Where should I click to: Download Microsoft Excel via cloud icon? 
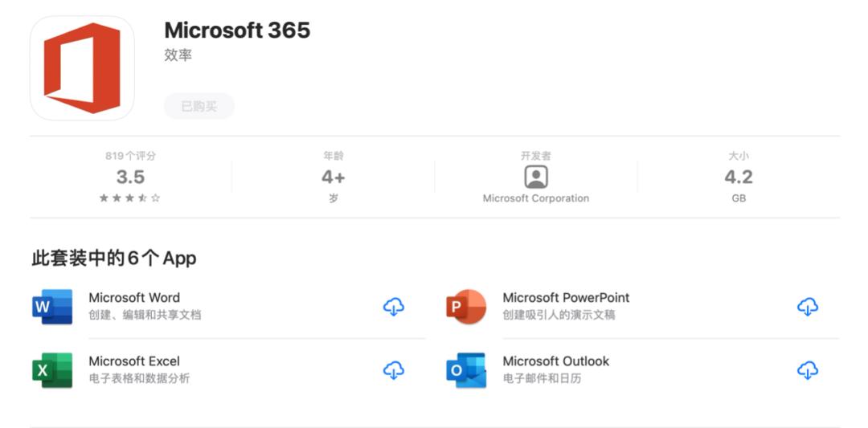coord(394,370)
